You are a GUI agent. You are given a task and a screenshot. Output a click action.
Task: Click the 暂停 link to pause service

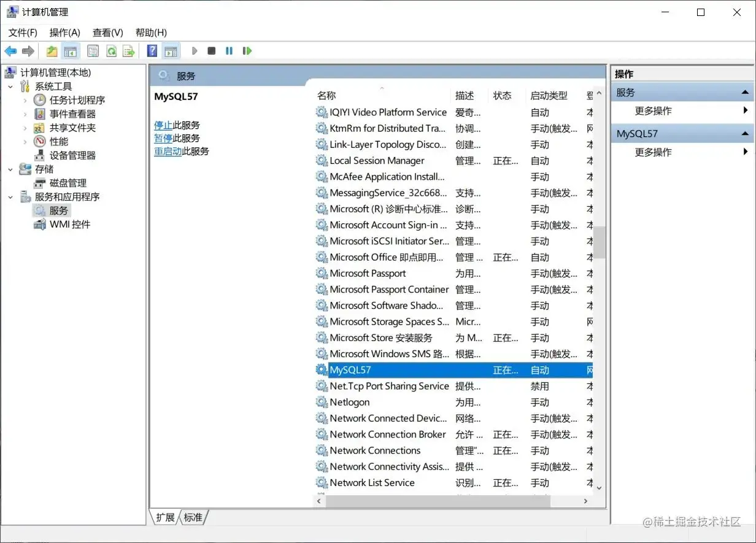(x=163, y=138)
